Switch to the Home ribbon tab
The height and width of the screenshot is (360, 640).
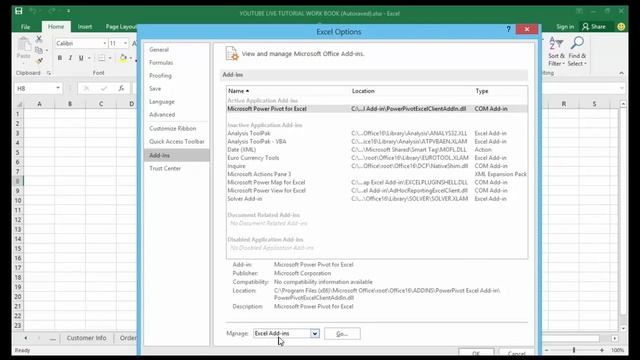(56, 27)
